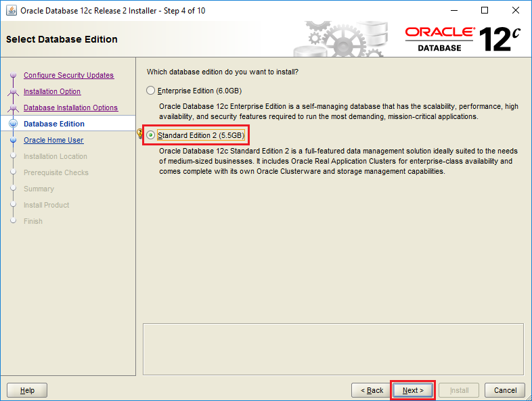532x401 pixels.
Task: Maximize the installer window
Action: pos(485,11)
